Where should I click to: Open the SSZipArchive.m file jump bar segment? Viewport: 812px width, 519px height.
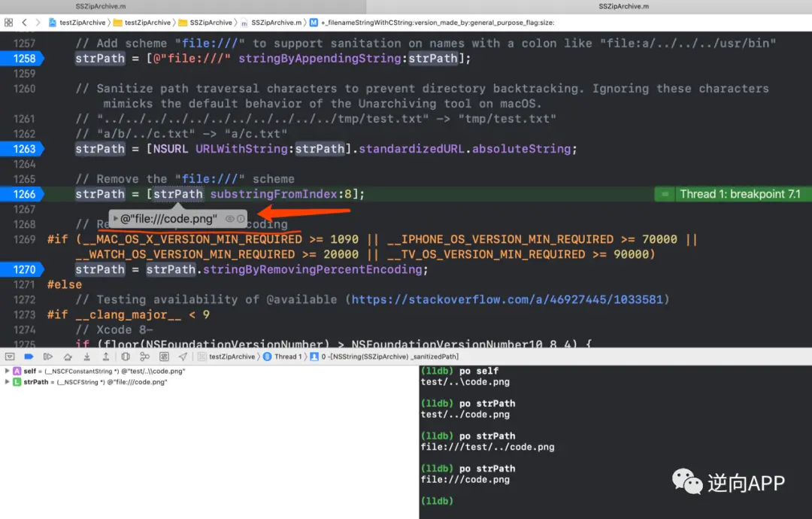point(271,23)
